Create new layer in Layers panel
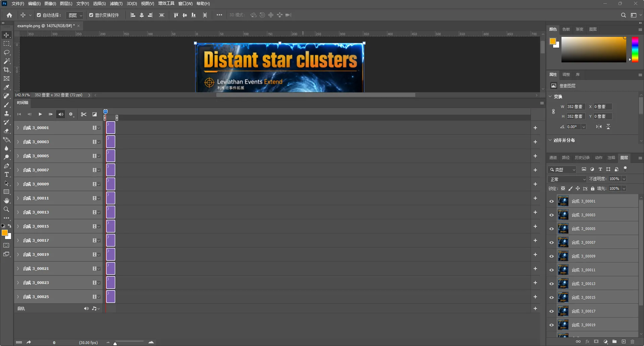This screenshot has height=346, width=644. 624,342
